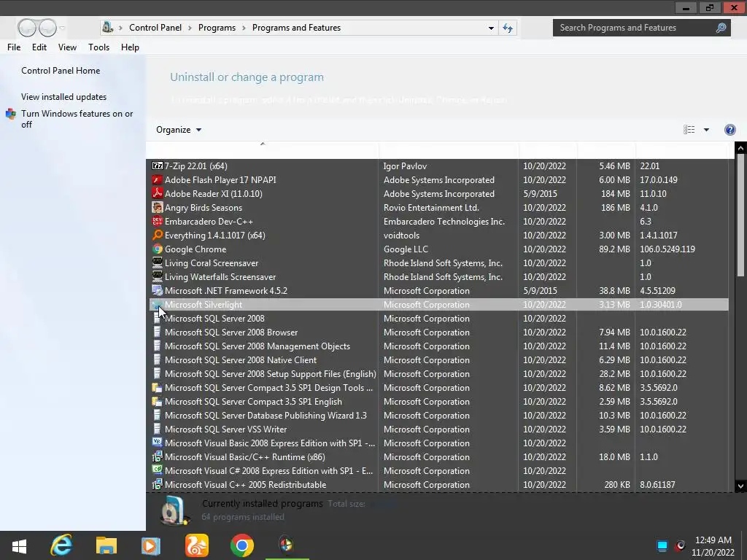Open View installed updates link
Viewport: 747px width, 560px height.
coord(64,97)
